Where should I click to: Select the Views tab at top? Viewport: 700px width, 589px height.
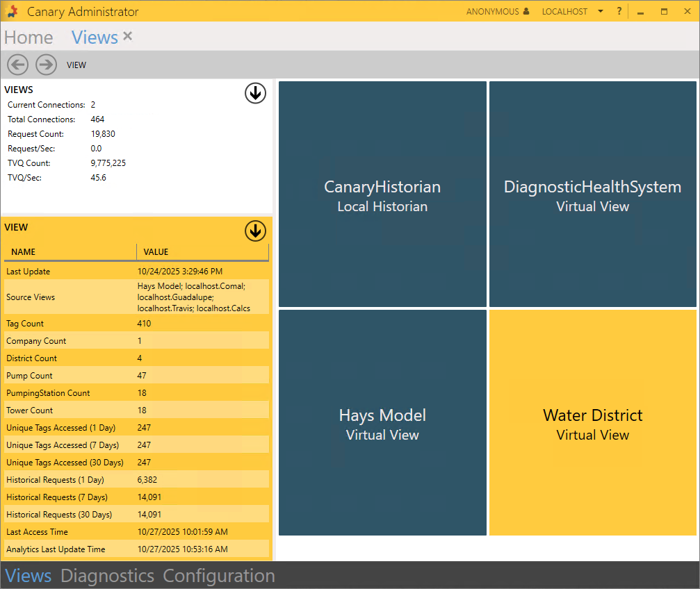95,38
